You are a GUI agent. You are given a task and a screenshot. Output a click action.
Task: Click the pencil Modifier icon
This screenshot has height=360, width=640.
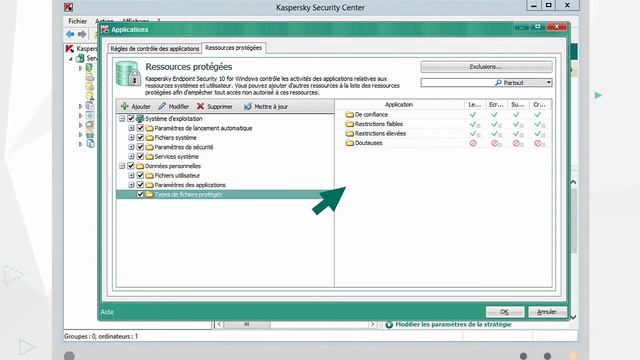pyautogui.click(x=162, y=106)
